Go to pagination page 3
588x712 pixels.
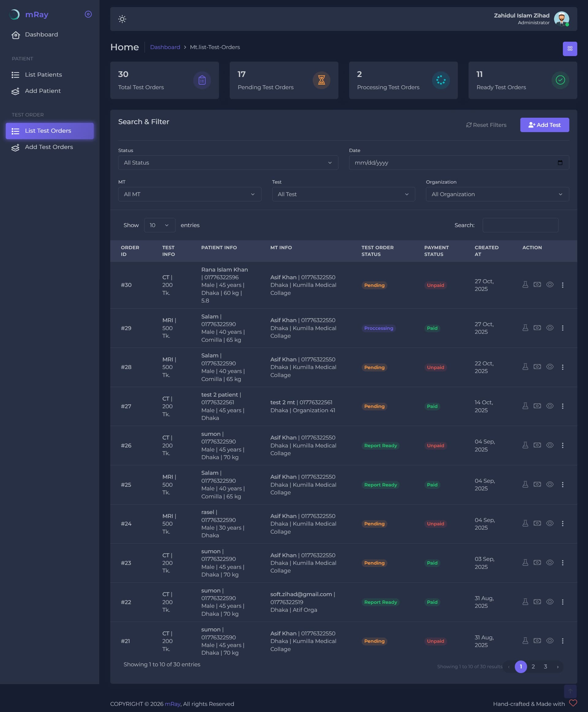coord(545,667)
